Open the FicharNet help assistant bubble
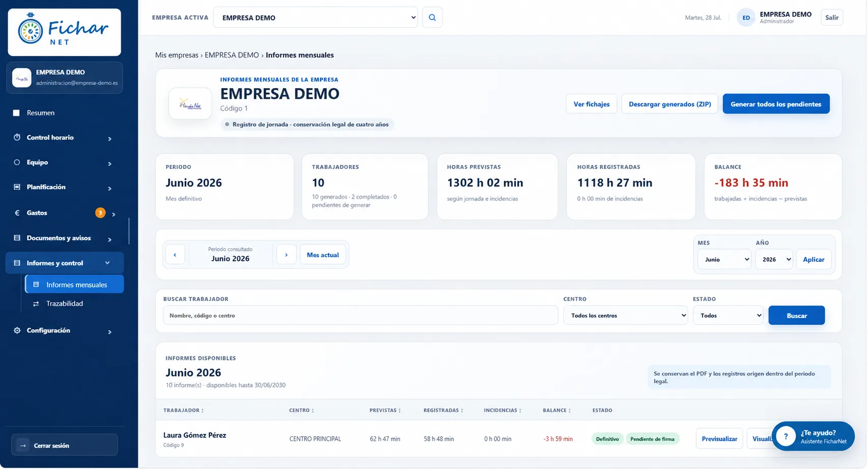Screen dimensions: 868x470 [x=814, y=437]
